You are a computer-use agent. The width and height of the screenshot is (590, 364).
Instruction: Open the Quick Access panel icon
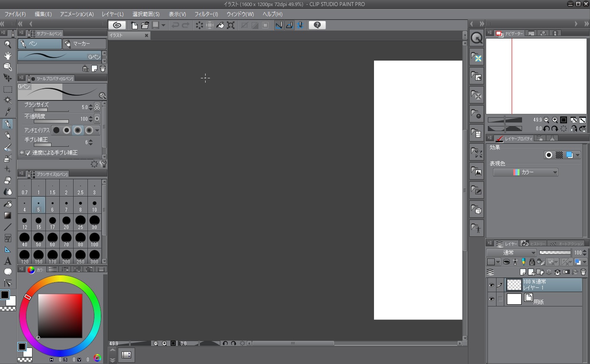coord(477,38)
